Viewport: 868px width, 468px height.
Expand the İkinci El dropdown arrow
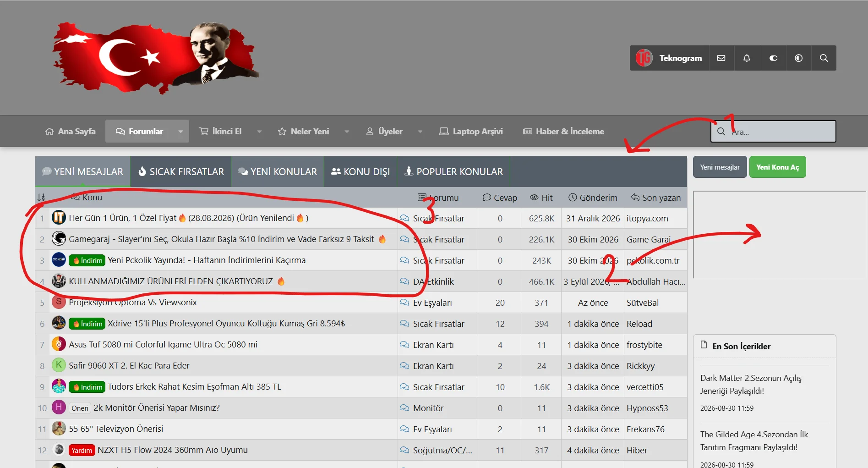point(259,132)
